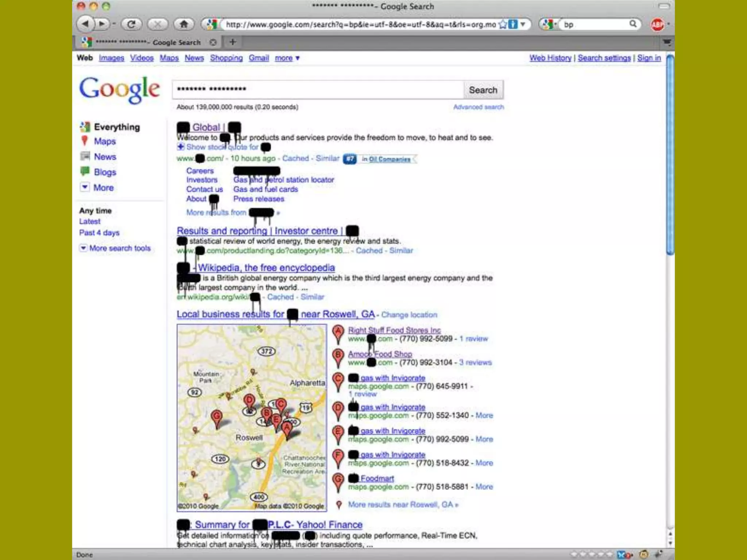
Task: Switch to Images in top navigation
Action: [x=111, y=58]
